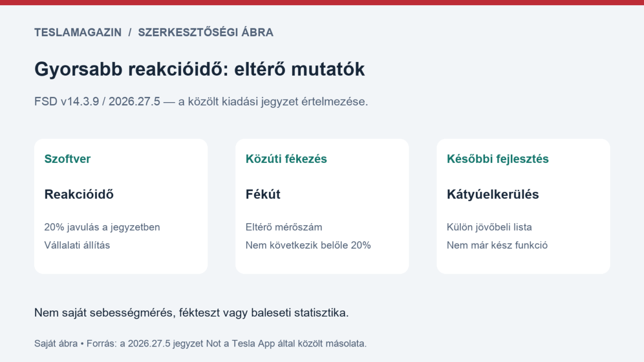The width and height of the screenshot is (644, 362).
Task: Click the 'Kátyúelkerülés' card title
Action: [493, 194]
